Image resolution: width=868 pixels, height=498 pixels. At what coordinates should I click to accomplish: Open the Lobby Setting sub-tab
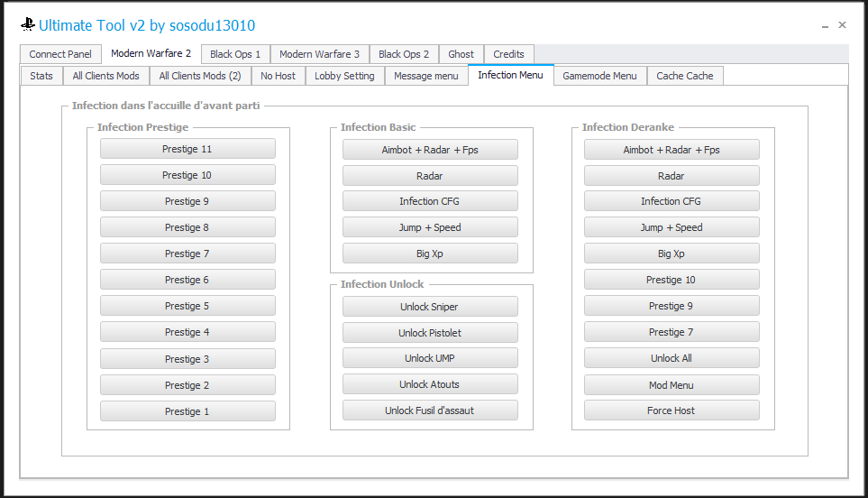pyautogui.click(x=344, y=76)
